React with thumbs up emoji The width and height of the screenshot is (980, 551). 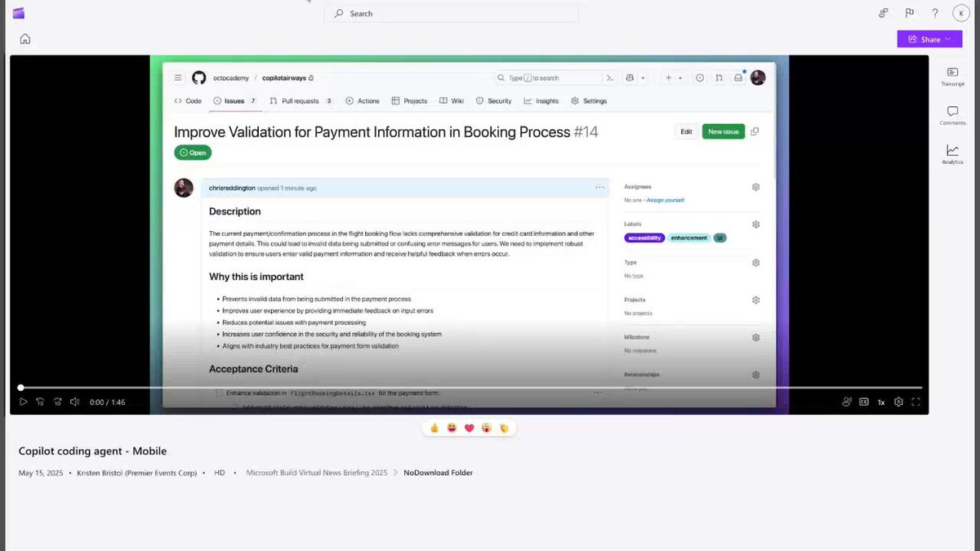coord(434,428)
